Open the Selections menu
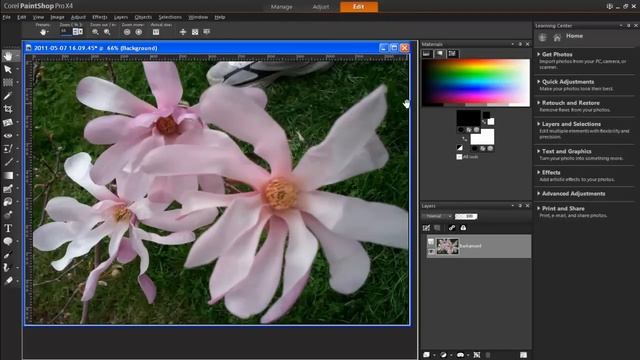Screen dimensions: 640x360 coord(170,17)
